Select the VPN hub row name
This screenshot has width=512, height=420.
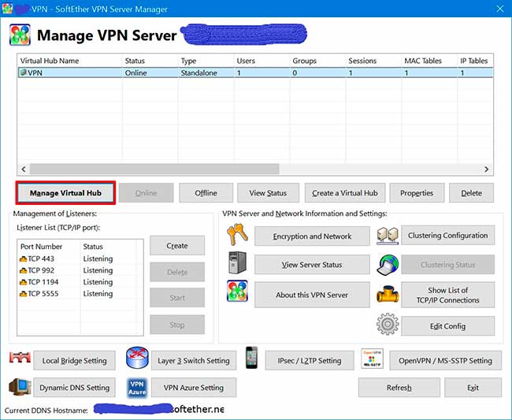coord(35,72)
